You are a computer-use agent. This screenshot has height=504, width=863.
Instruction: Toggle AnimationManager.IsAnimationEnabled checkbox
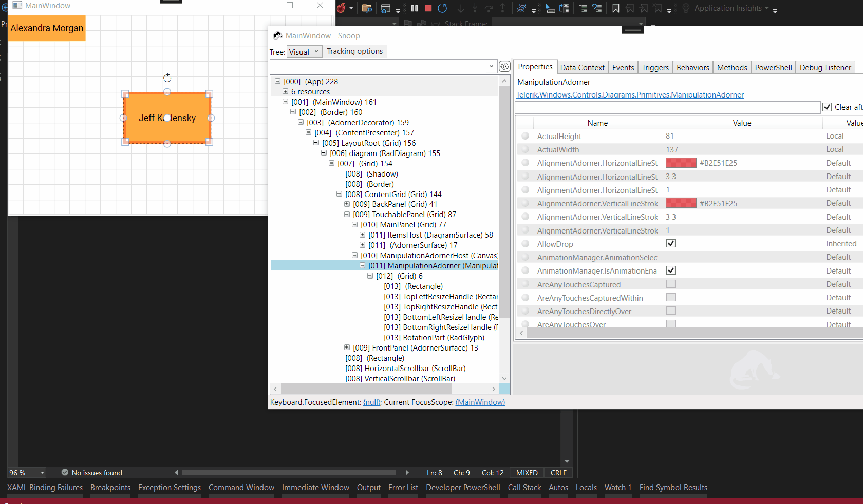(x=670, y=270)
